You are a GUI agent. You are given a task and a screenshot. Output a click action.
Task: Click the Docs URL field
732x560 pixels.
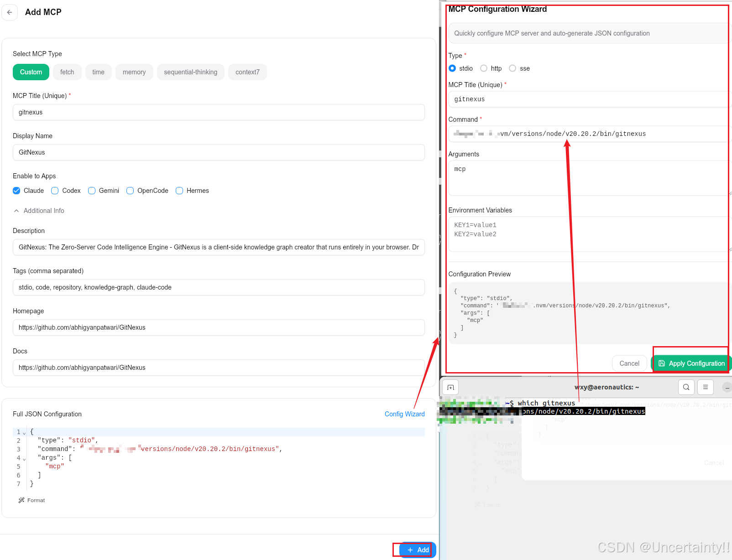[219, 368]
